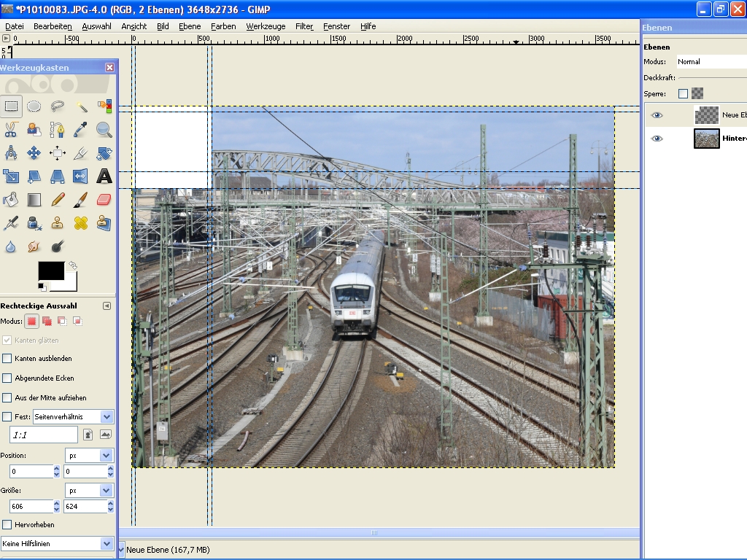
Task: Select the Paintbrush tool
Action: [81, 200]
